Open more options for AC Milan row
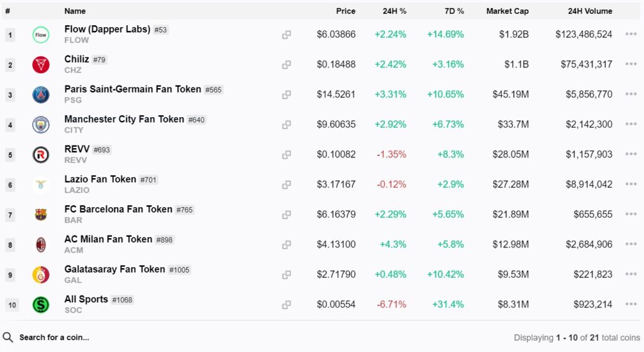Screen dimensions: 644x352 click(x=631, y=244)
